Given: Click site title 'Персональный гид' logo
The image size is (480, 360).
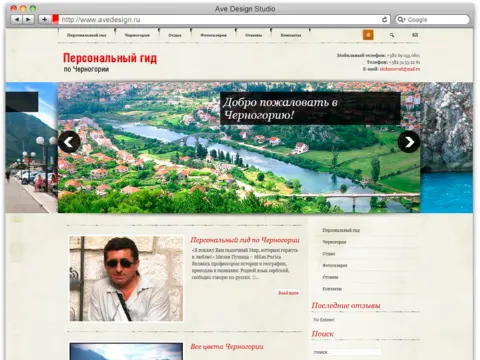Looking at the screenshot, I should 110,58.
